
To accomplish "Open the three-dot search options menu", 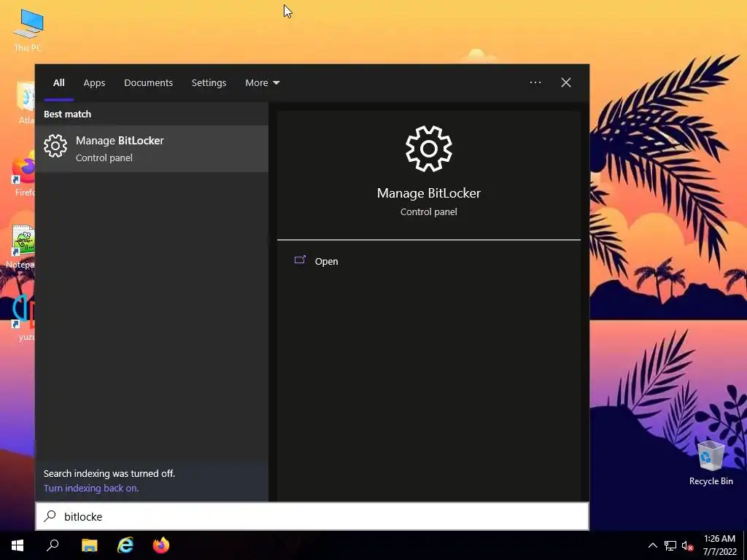I will 535,83.
